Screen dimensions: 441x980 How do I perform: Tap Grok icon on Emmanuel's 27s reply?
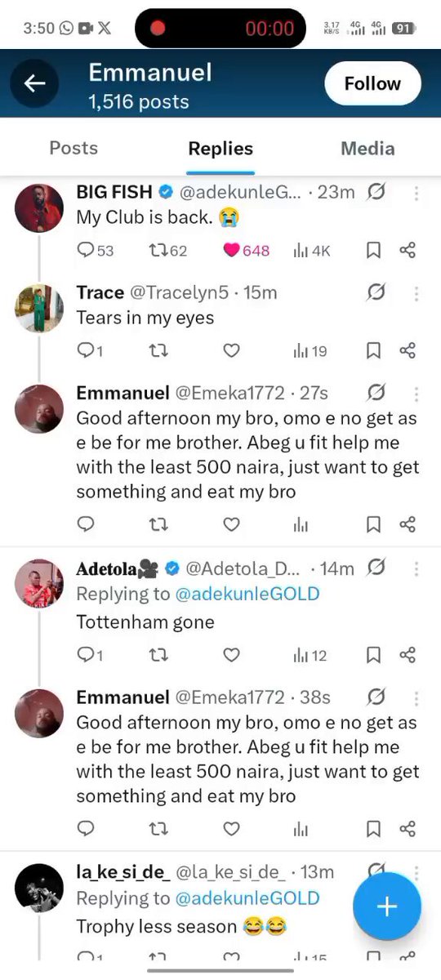pyautogui.click(x=376, y=394)
